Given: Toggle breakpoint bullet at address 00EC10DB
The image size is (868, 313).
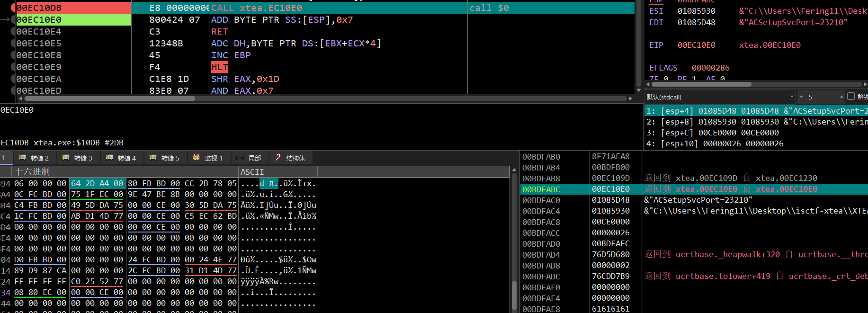Looking at the screenshot, I should point(13,8).
